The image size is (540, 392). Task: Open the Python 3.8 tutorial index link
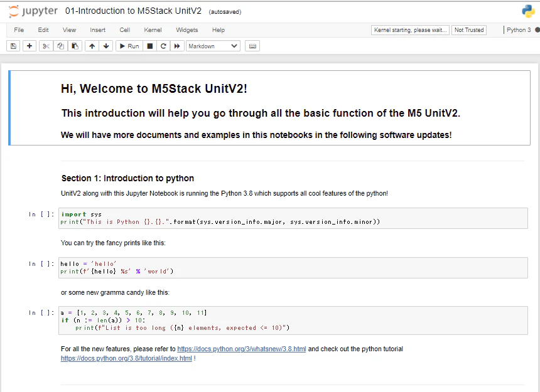(126, 358)
